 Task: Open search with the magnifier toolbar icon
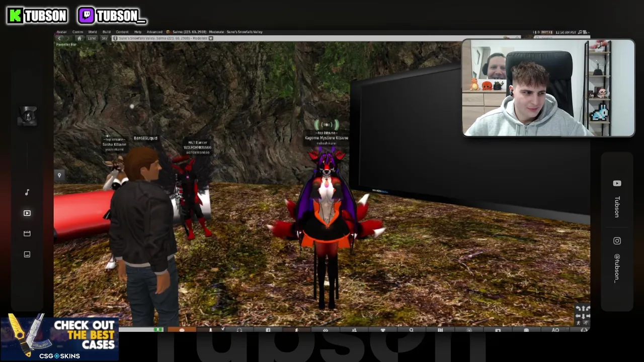point(412,330)
